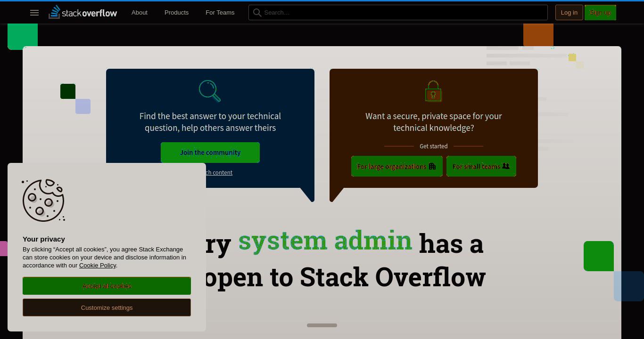Open the Products menu
The width and height of the screenshot is (644, 339).
coord(176,12)
